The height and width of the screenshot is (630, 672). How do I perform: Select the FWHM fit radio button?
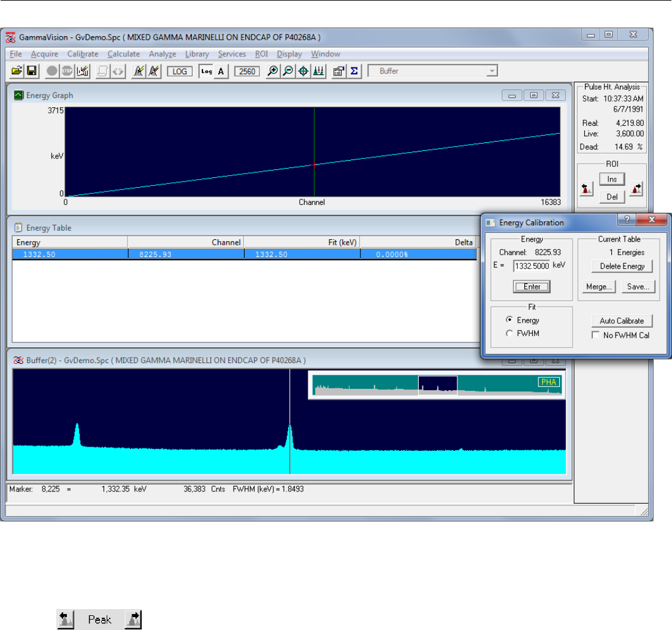pyautogui.click(x=509, y=333)
